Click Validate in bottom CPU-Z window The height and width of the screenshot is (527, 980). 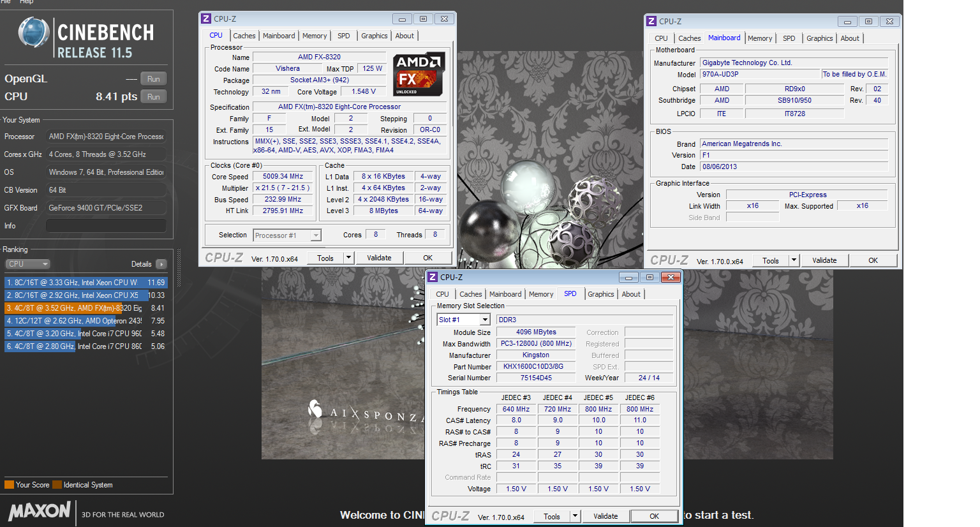605,517
